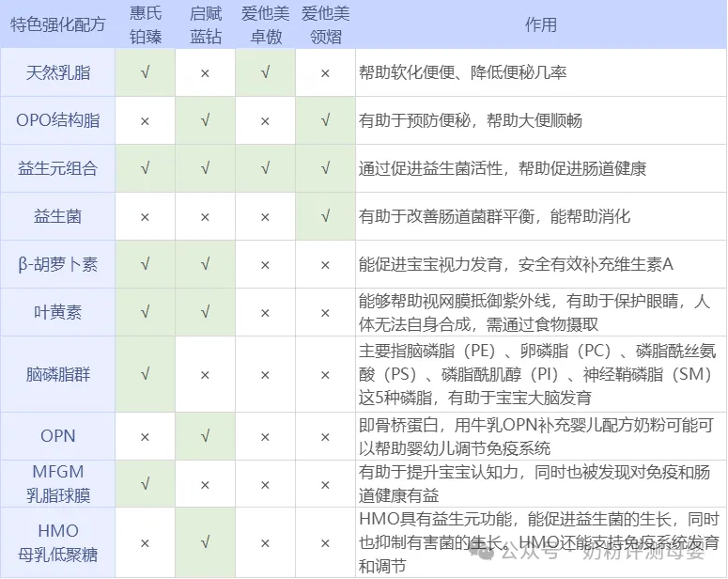Select the 惠氏铂臻 column header

(x=146, y=24)
